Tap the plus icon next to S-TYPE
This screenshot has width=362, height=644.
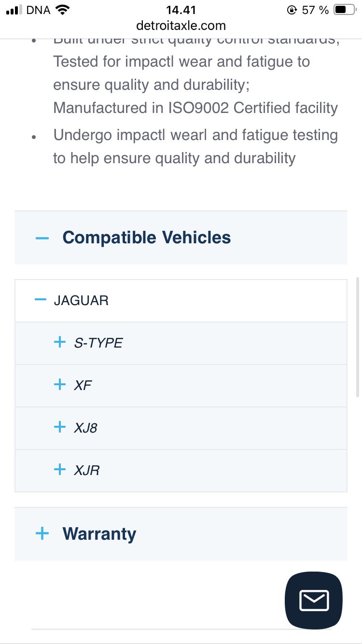point(60,342)
